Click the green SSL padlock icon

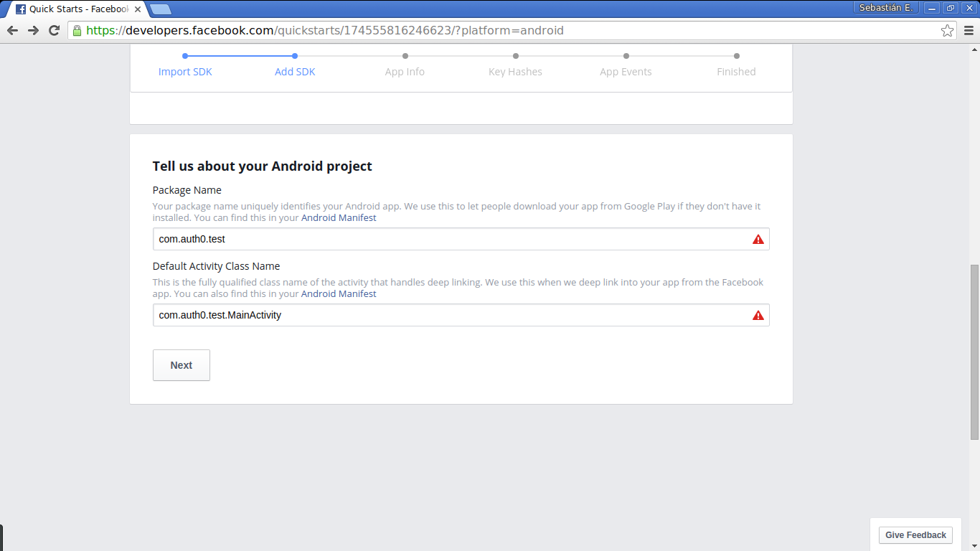tap(77, 30)
